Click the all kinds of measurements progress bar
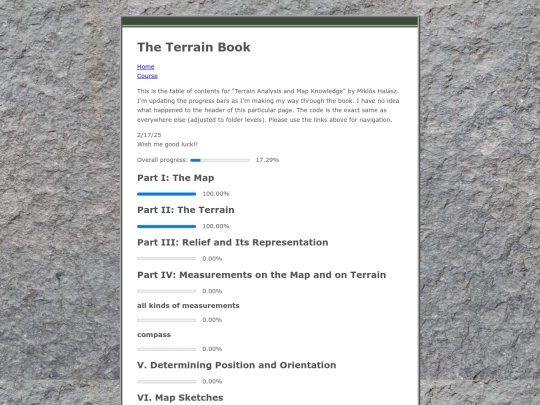The height and width of the screenshot is (405, 540). point(167,320)
